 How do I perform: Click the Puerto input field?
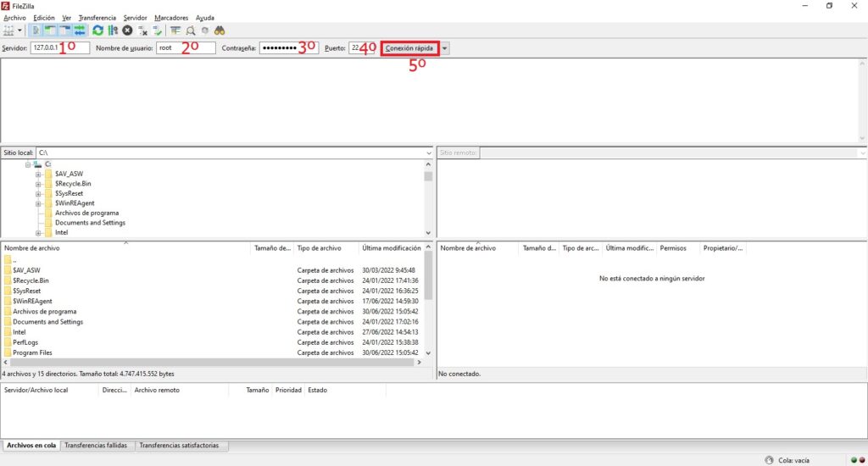(x=363, y=48)
